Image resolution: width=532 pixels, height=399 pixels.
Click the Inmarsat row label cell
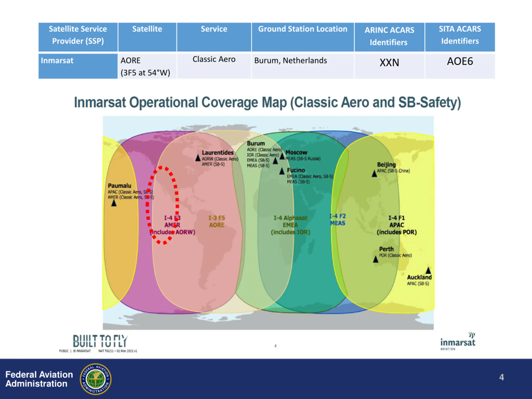tap(78, 66)
